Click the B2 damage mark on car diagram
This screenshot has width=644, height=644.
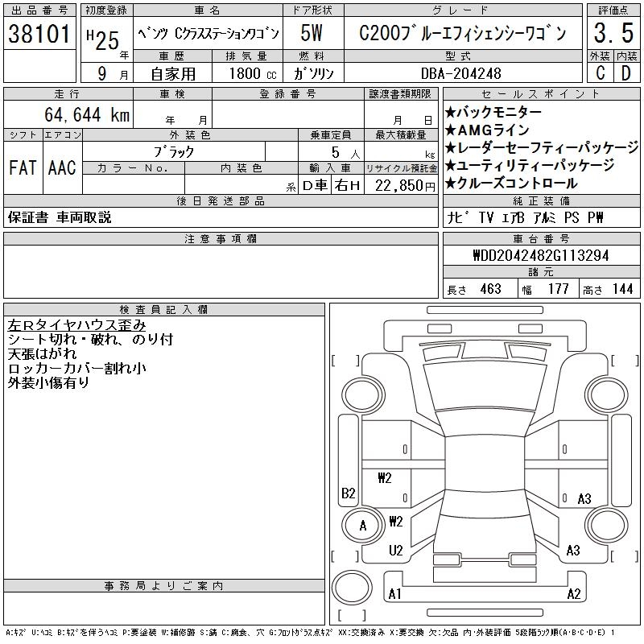(x=348, y=493)
